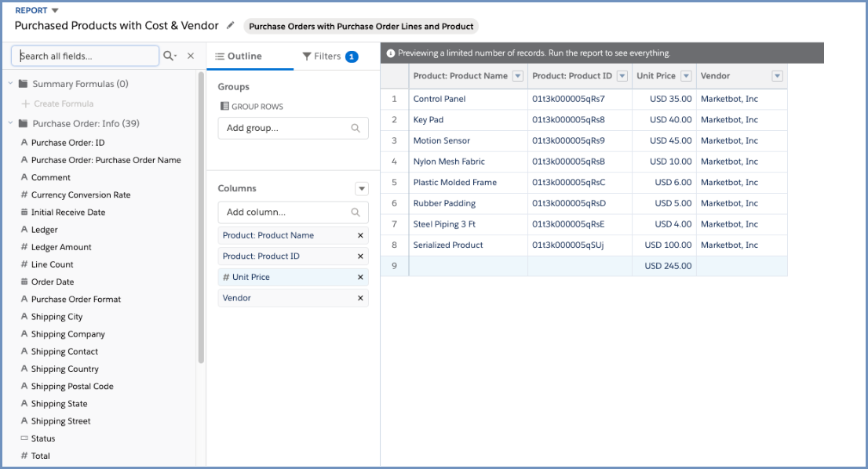Image resolution: width=868 pixels, height=469 pixels.
Task: Select Shipping Company field
Action: [67, 334]
